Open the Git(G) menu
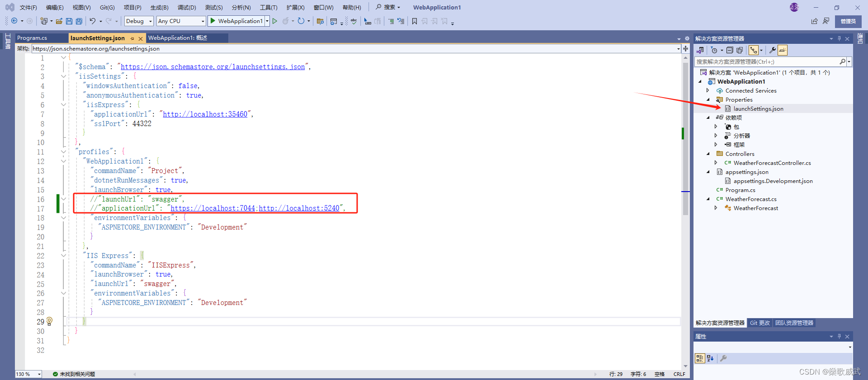 107,7
